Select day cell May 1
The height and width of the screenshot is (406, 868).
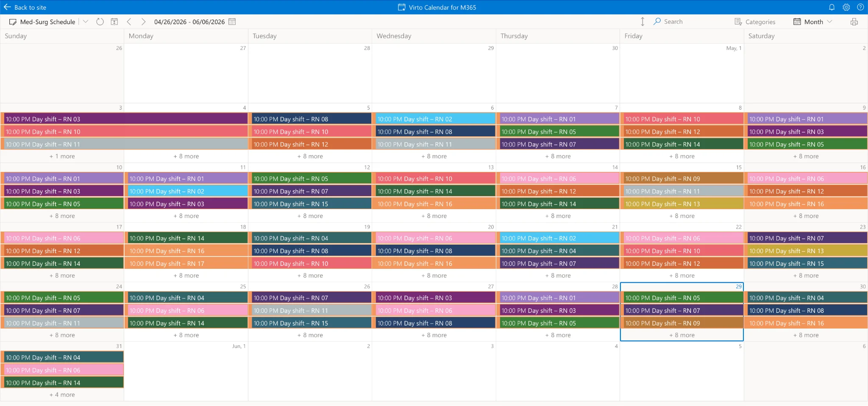coord(682,73)
